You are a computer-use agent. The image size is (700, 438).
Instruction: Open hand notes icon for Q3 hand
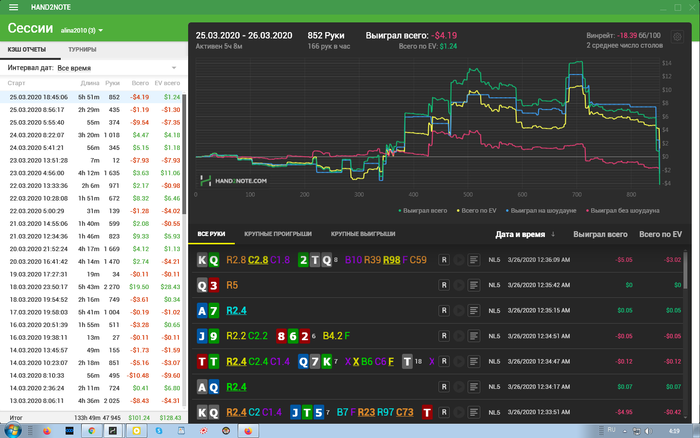click(474, 285)
